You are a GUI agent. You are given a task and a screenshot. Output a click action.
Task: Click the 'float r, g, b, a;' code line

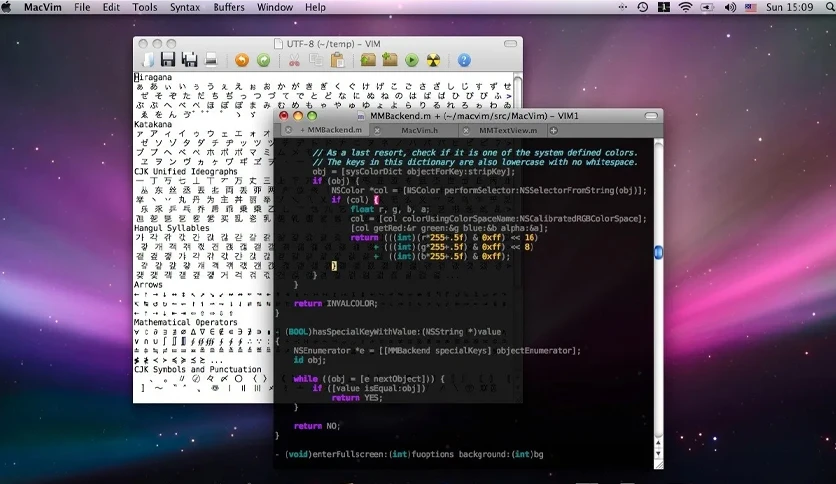(390, 209)
